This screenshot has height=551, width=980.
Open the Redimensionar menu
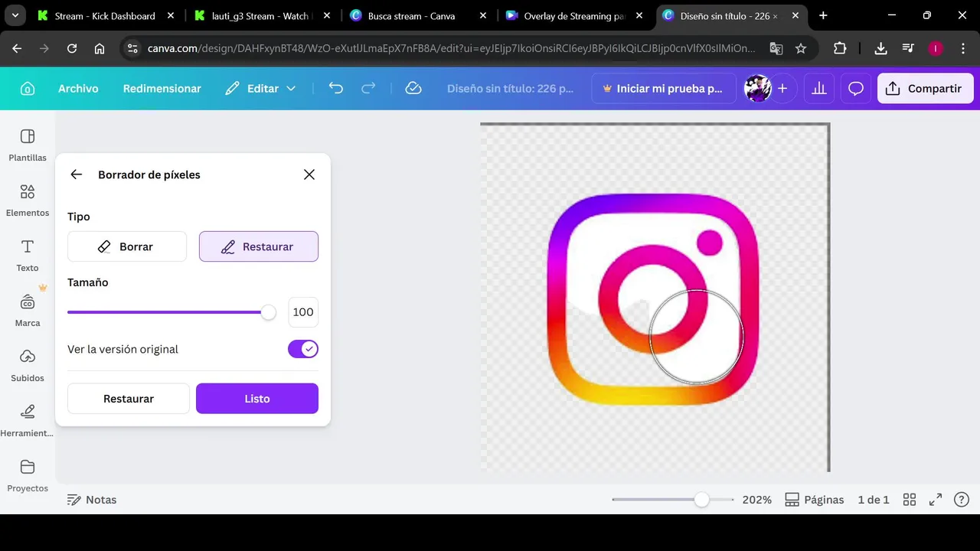[x=162, y=89]
